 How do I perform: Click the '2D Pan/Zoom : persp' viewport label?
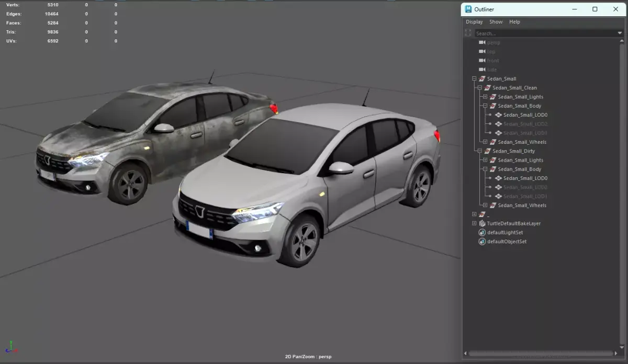pyautogui.click(x=308, y=357)
